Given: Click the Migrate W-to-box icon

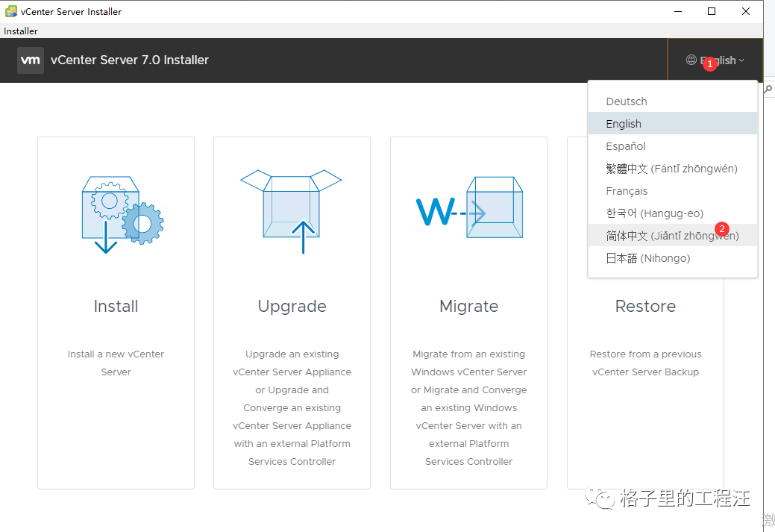Looking at the screenshot, I should click(x=469, y=207).
